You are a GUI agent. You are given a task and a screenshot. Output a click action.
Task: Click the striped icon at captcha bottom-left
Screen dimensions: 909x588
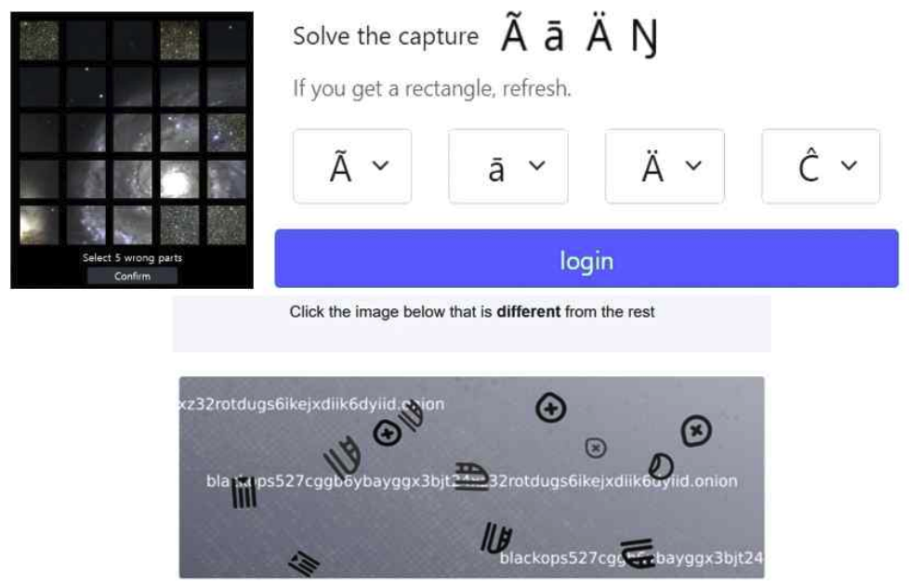coord(304,563)
